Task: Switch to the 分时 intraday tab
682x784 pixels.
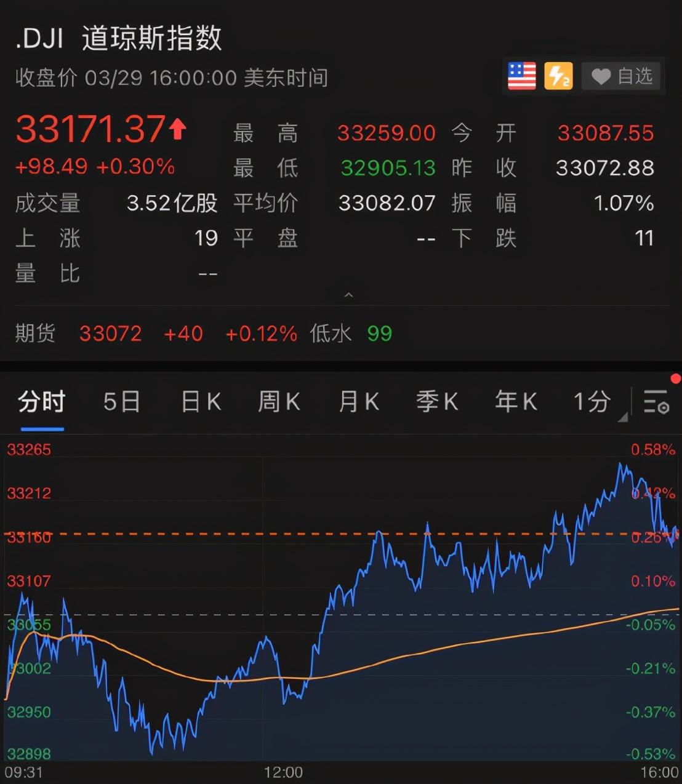Action: click(42, 402)
